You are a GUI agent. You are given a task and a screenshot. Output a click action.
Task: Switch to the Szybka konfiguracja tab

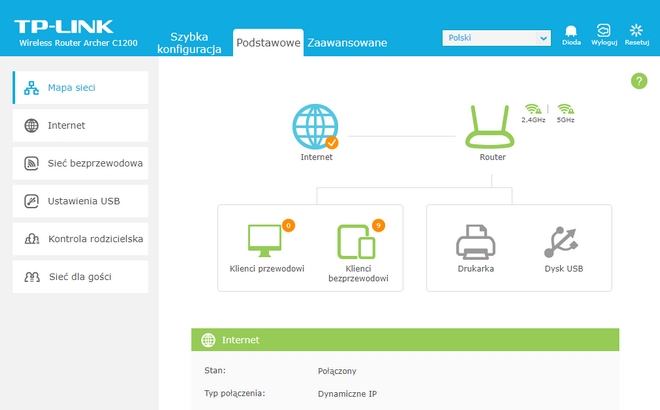pos(195,43)
